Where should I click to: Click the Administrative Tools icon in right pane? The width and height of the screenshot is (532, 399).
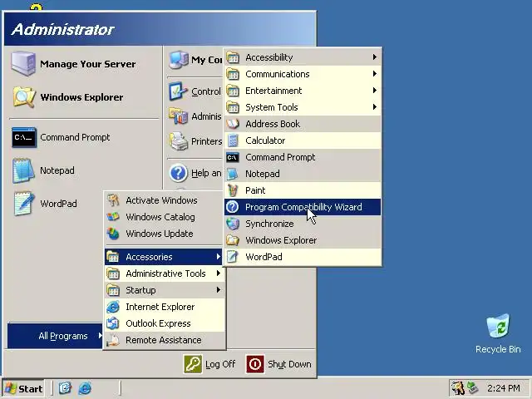(178, 116)
